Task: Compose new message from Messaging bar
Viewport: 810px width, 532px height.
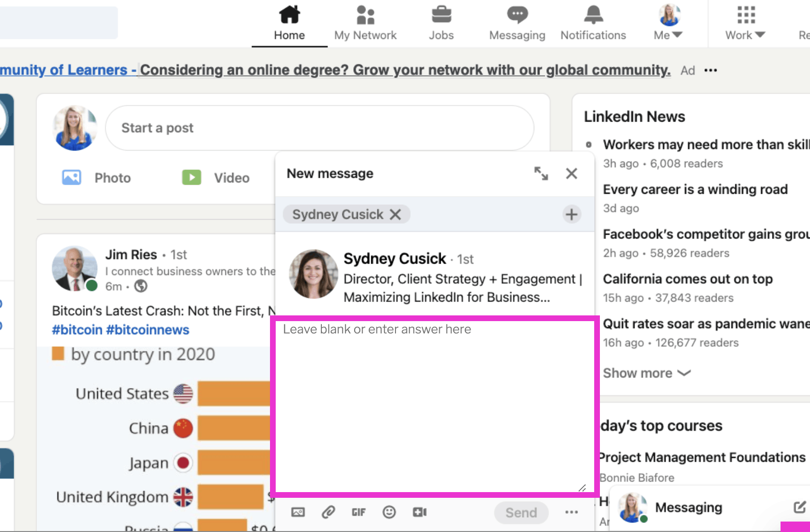Action: click(x=800, y=507)
